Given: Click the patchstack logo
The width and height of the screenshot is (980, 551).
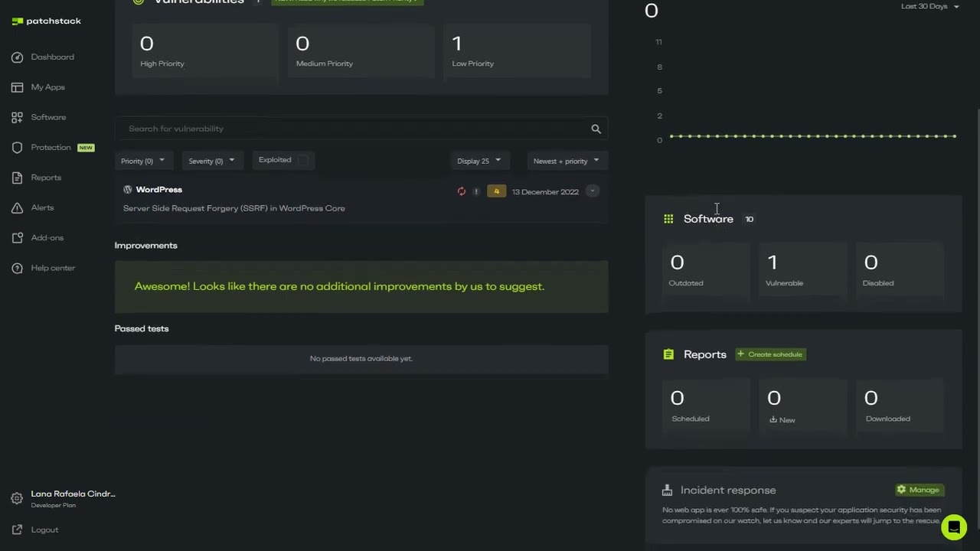Looking at the screenshot, I should (46, 21).
